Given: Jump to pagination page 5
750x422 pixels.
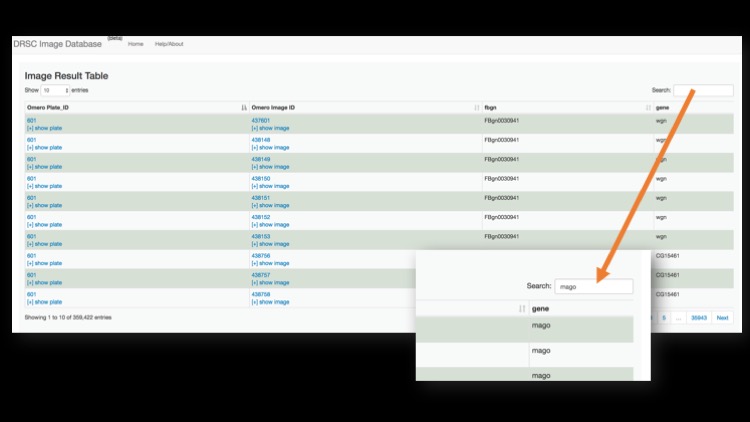Looking at the screenshot, I should tap(664, 318).
